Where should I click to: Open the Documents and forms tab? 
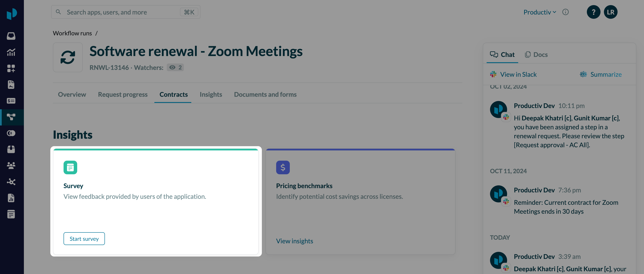tap(265, 94)
